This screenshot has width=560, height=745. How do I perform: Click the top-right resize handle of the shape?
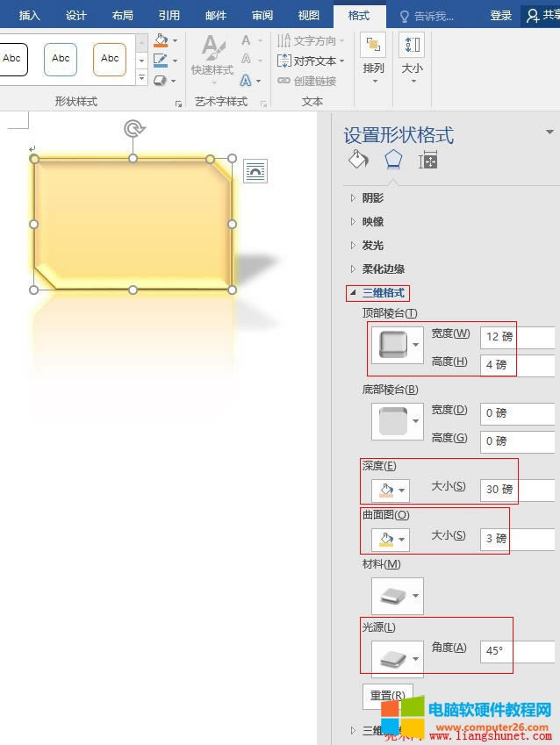pyautogui.click(x=232, y=158)
